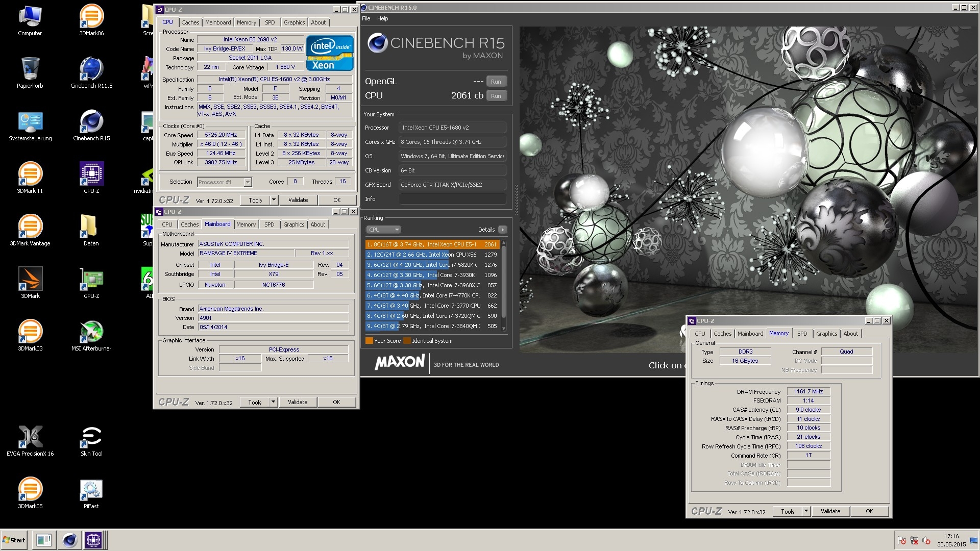
Task: Open Processor #1 selection dropdown
Action: click(x=225, y=182)
